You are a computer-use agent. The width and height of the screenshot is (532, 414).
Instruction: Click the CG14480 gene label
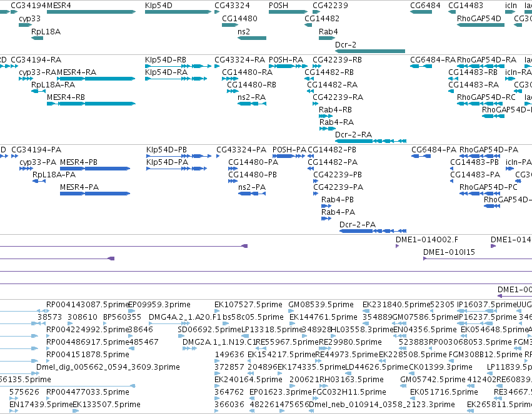click(x=239, y=19)
